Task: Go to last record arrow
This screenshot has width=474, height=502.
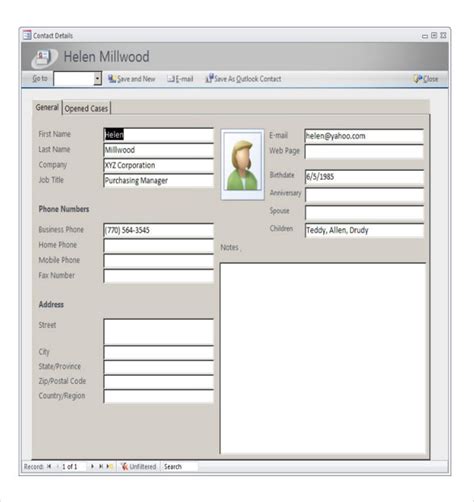Action: click(101, 467)
